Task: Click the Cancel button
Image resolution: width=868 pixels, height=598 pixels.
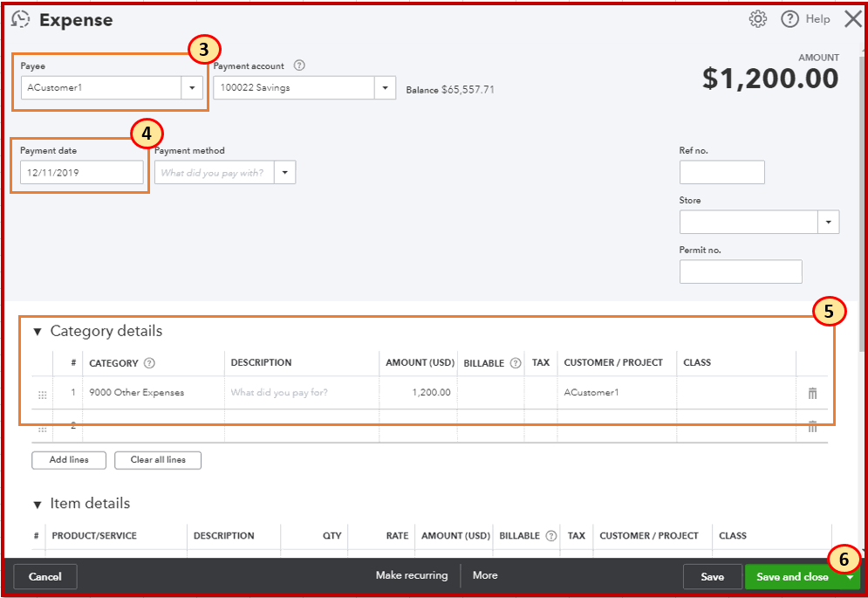Action: point(44,576)
